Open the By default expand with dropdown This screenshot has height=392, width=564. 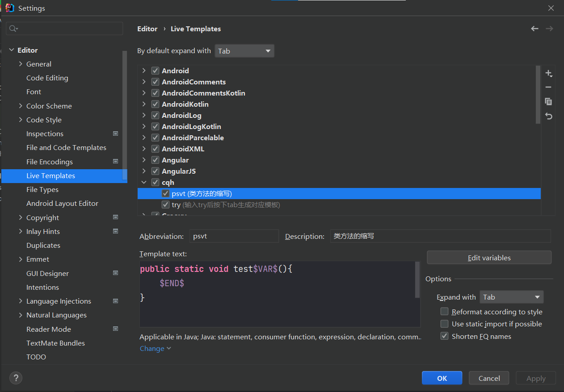pyautogui.click(x=244, y=51)
